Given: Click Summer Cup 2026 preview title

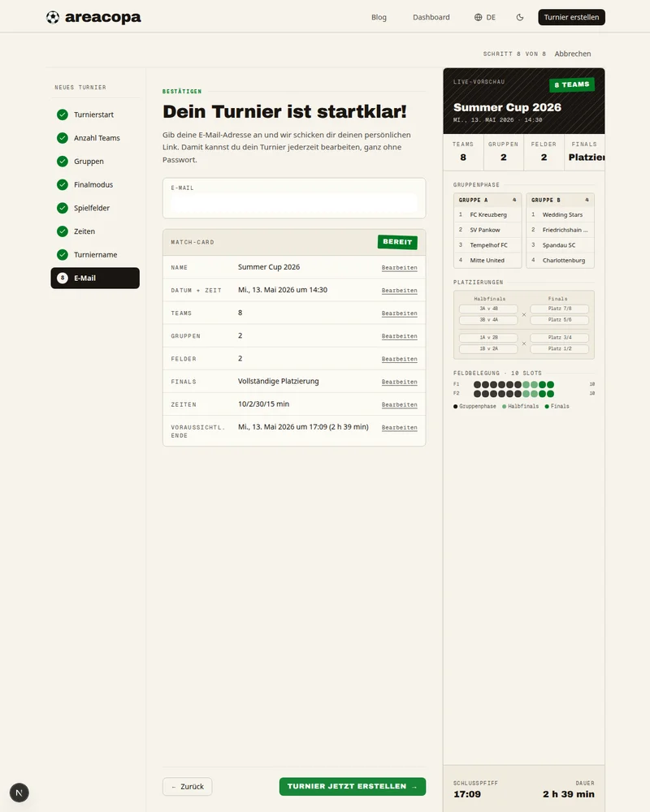Looking at the screenshot, I should [x=507, y=107].
